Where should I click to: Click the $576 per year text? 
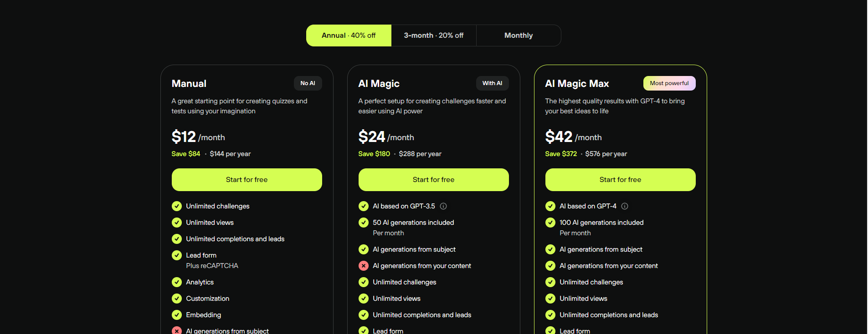(x=606, y=154)
